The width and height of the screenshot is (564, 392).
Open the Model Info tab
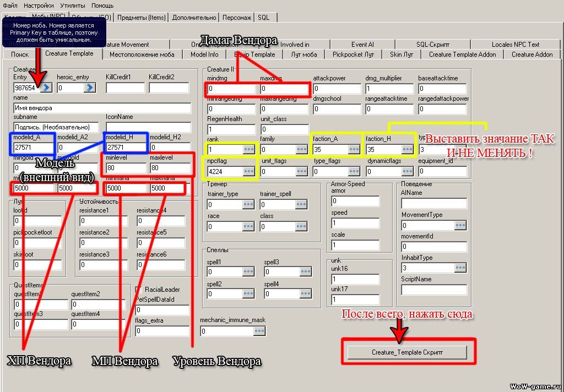204,55
